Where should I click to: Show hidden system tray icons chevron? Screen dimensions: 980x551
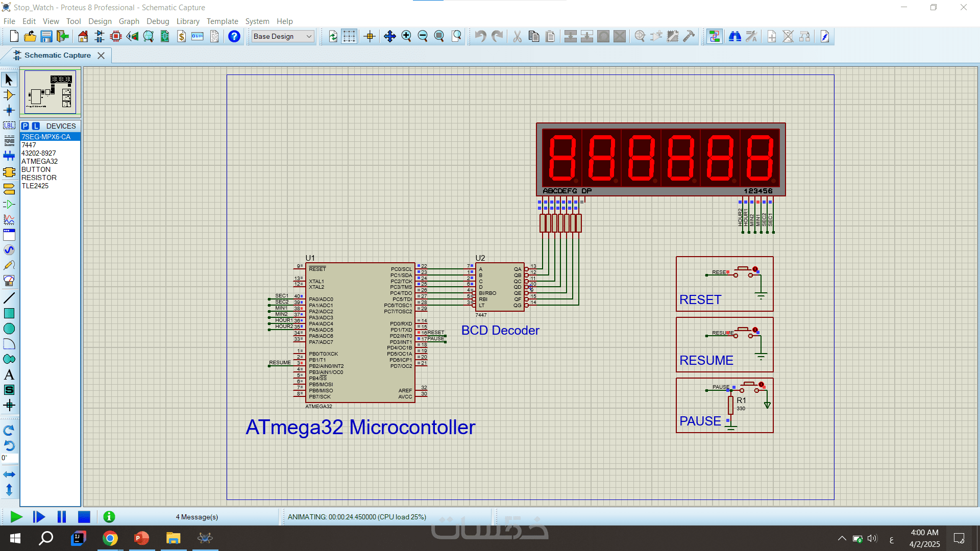point(842,538)
